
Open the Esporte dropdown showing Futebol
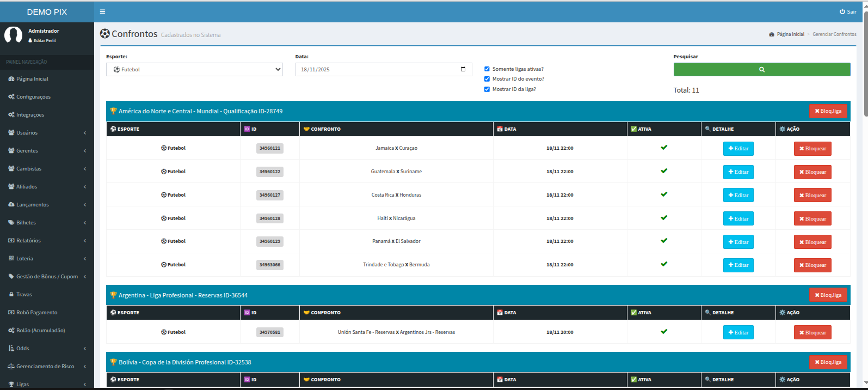pos(194,70)
